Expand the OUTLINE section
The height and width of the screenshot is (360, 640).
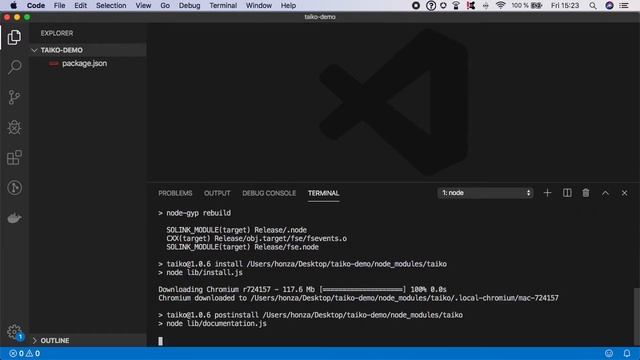(88, 340)
